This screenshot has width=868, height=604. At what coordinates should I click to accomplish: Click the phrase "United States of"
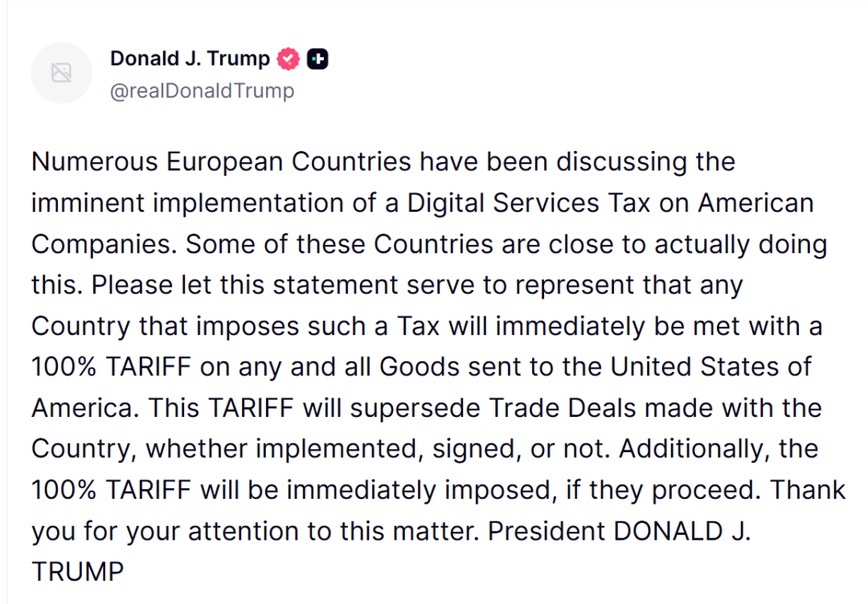pos(710,367)
